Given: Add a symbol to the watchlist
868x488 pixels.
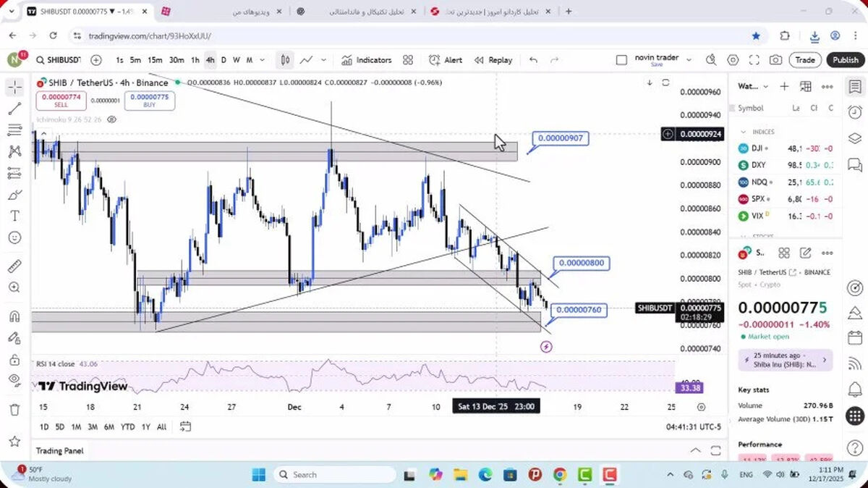Looking at the screenshot, I should pos(784,86).
